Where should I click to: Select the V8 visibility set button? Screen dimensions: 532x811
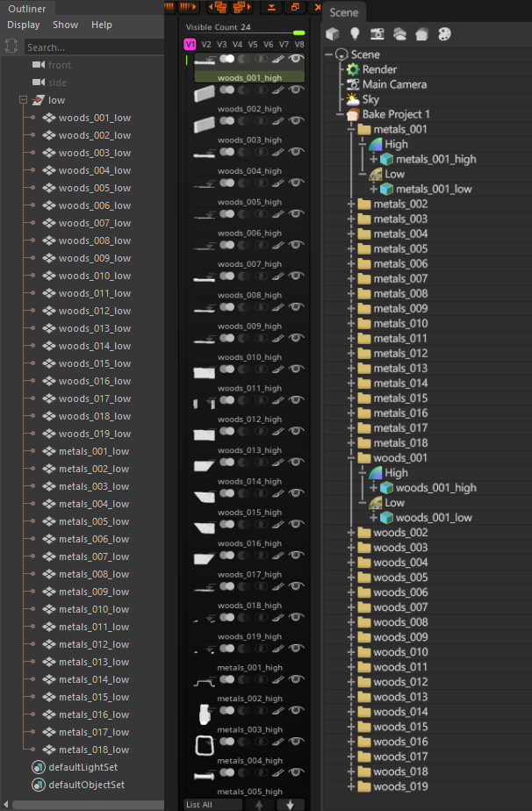point(299,45)
